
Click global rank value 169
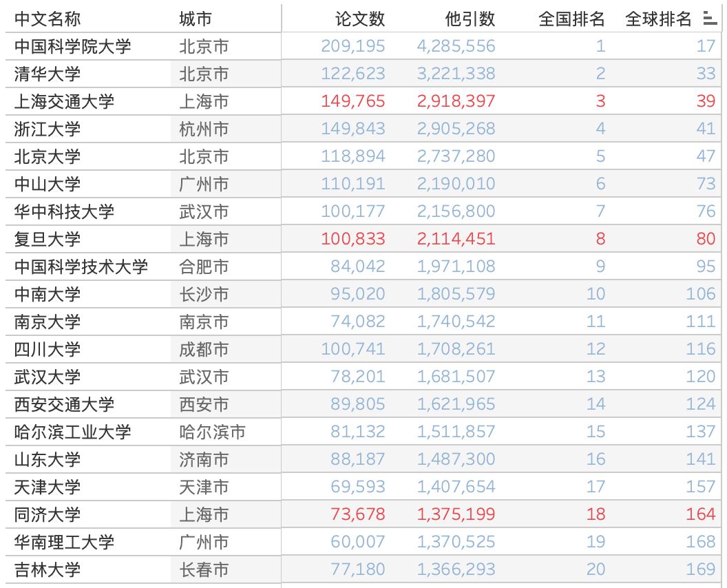point(701,569)
